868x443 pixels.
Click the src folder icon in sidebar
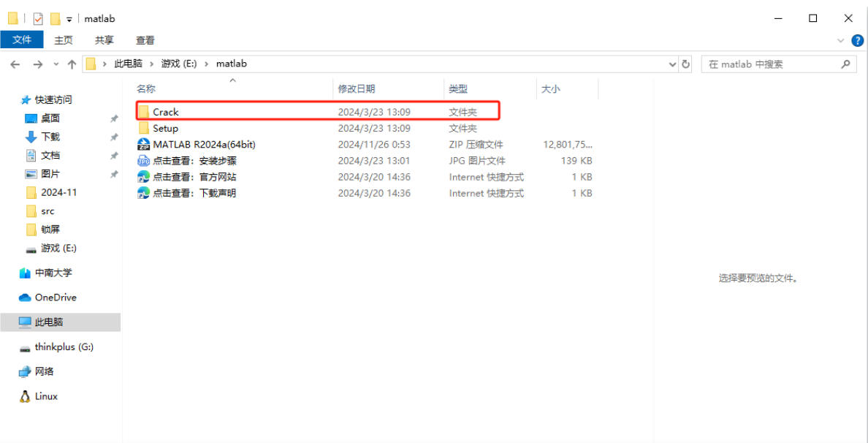click(x=31, y=211)
